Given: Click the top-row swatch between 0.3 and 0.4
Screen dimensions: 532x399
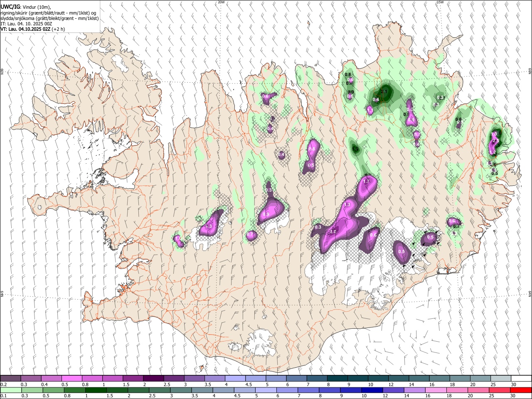Looking at the screenshot, I should tap(31, 378).
